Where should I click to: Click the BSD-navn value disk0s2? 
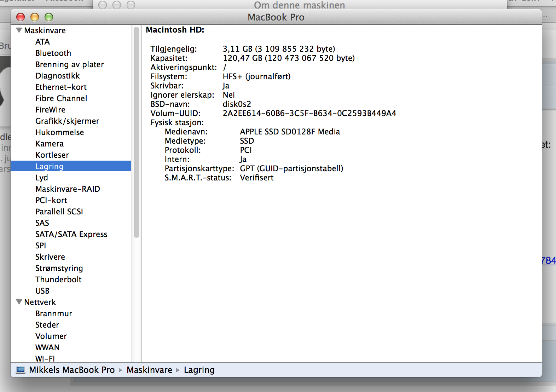click(237, 104)
